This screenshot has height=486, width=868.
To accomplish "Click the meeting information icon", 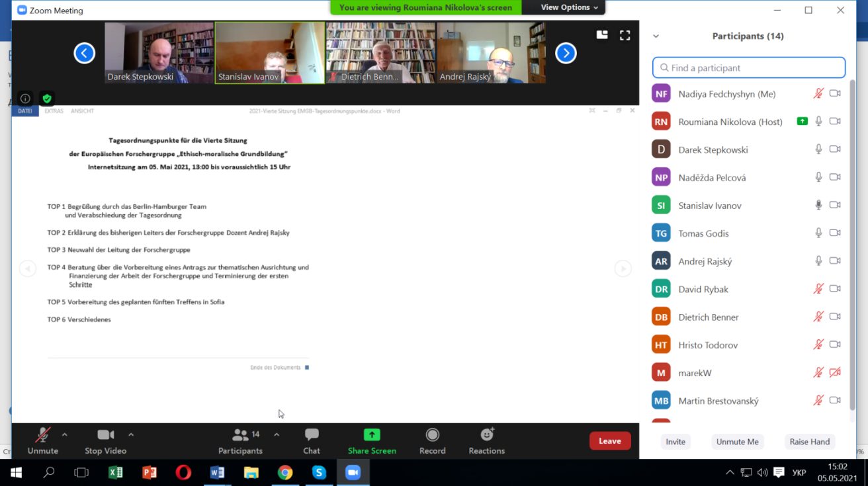I will pos(25,99).
